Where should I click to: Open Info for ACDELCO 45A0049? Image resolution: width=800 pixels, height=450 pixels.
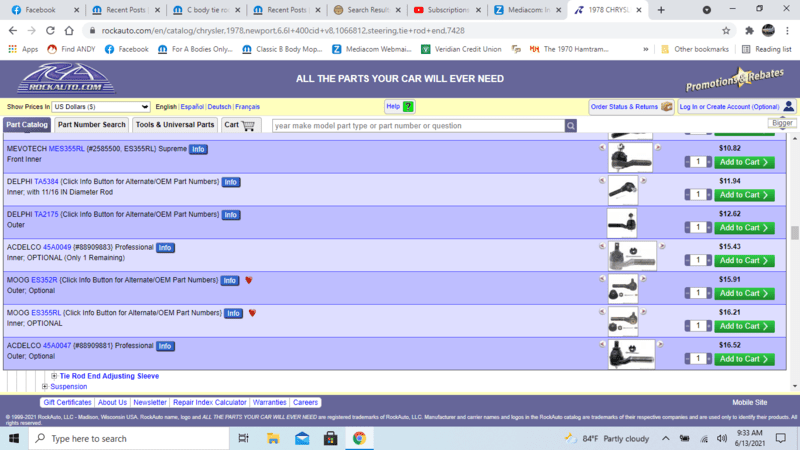pyautogui.click(x=165, y=247)
